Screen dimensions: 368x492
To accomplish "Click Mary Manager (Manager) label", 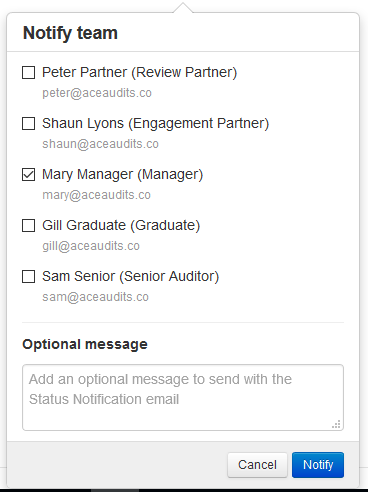I will 122,174.
